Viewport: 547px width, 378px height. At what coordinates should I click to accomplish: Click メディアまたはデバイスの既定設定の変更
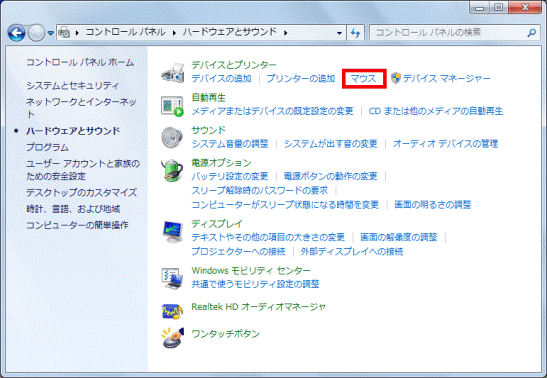272,111
